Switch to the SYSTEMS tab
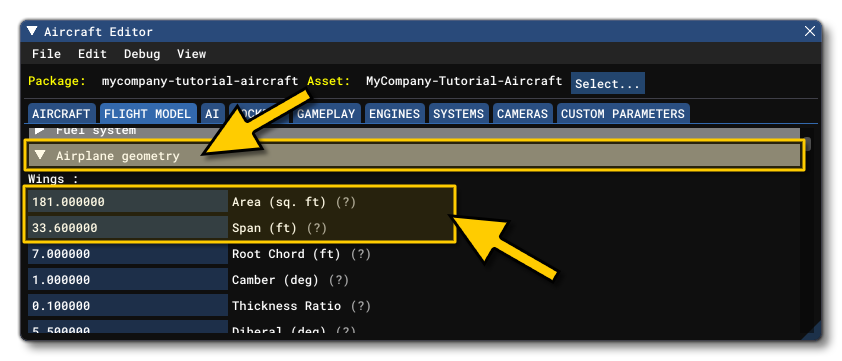 pos(459,114)
